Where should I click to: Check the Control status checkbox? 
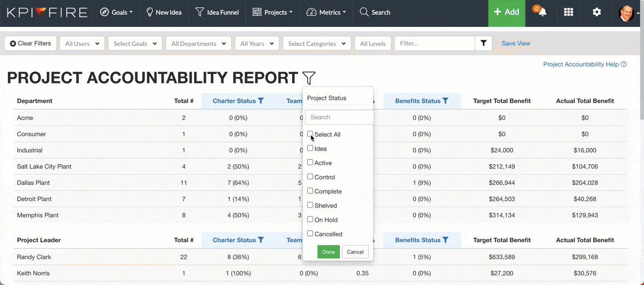pyautogui.click(x=310, y=177)
